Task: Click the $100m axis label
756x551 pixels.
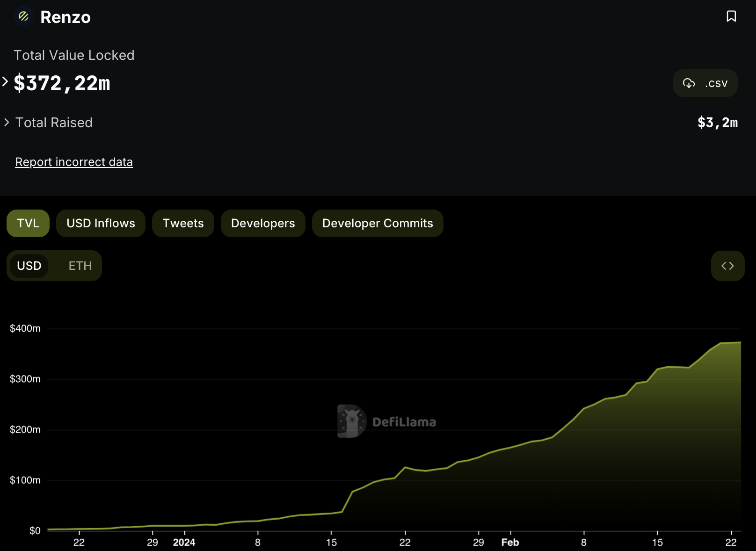Action: [x=25, y=480]
